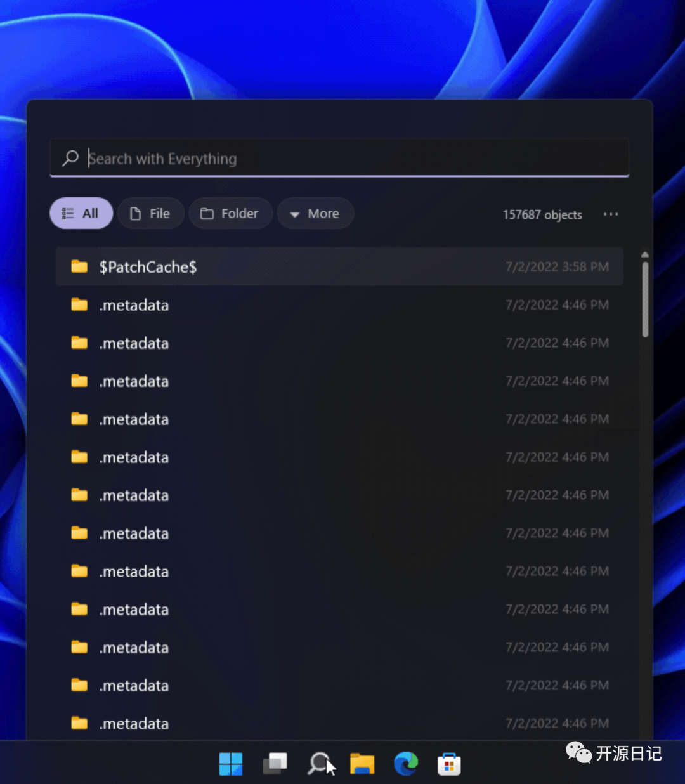Image resolution: width=685 pixels, height=784 pixels.
Task: Select the $PatchCache$ folder result
Action: pos(339,267)
